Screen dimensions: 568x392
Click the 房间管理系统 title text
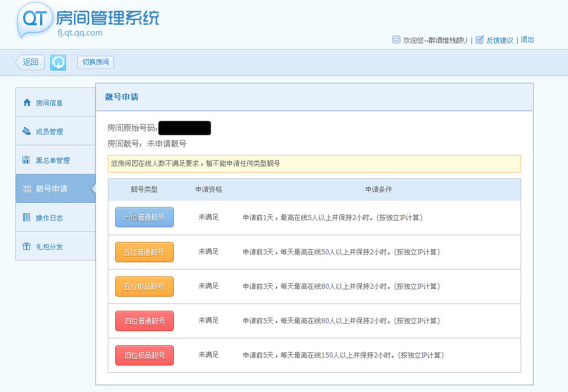pos(108,17)
